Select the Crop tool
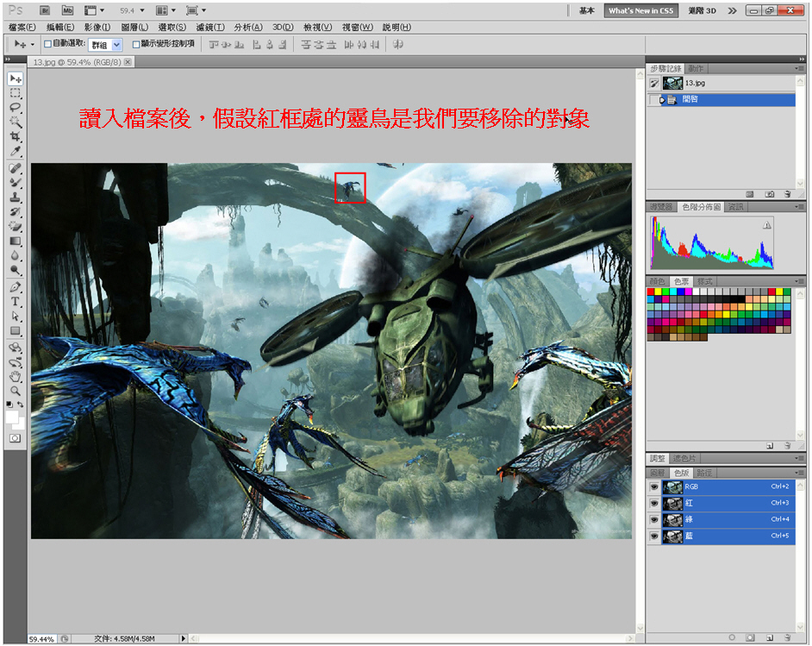Image resolution: width=812 pixels, height=646 pixels. point(15,137)
